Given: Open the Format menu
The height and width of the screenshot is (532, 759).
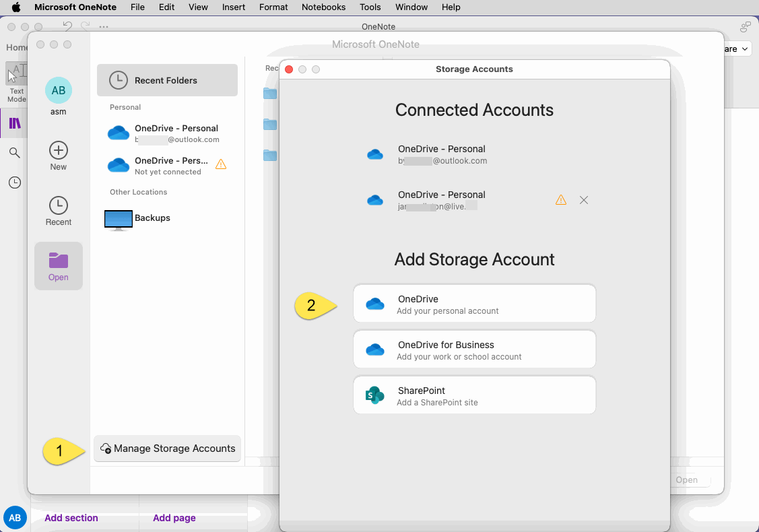Looking at the screenshot, I should [x=273, y=7].
